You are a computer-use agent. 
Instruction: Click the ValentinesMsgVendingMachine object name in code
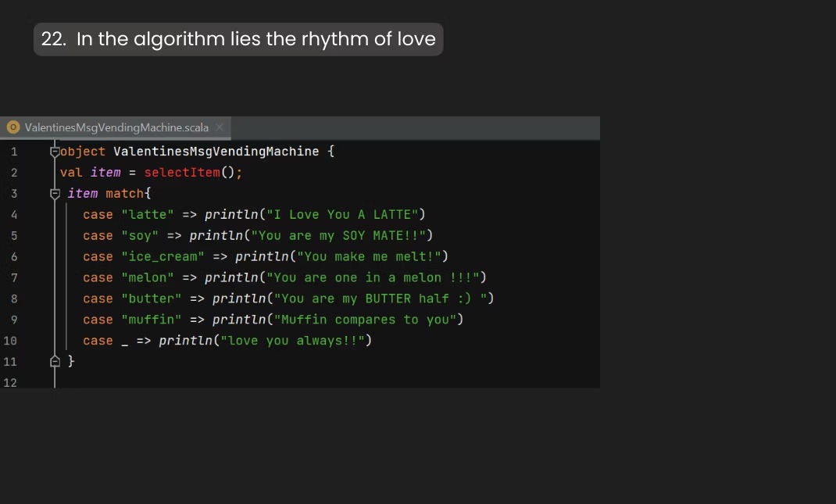coord(216,152)
